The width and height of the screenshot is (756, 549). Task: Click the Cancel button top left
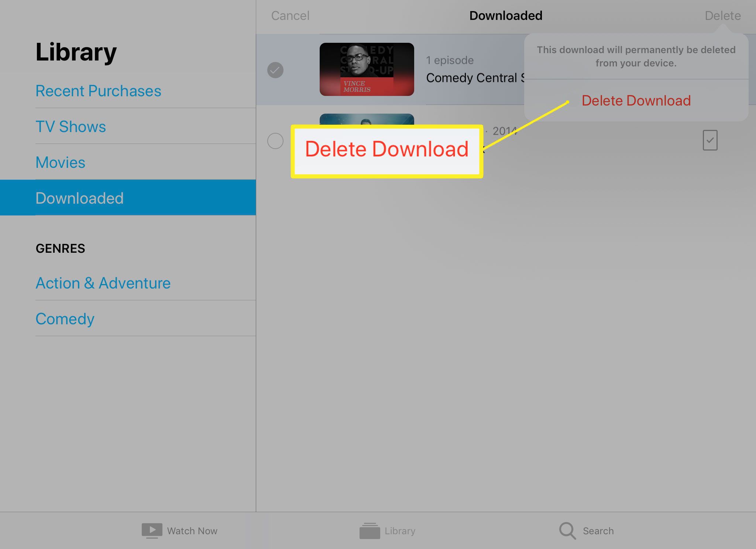290,16
